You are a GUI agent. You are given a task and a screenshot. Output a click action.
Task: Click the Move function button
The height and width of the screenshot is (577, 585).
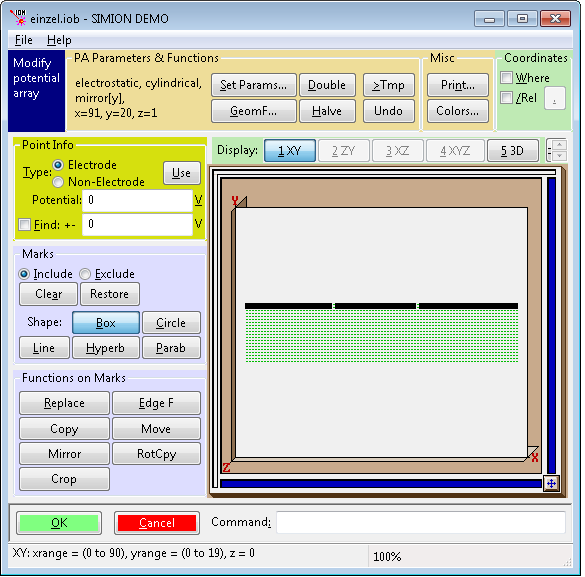click(156, 429)
